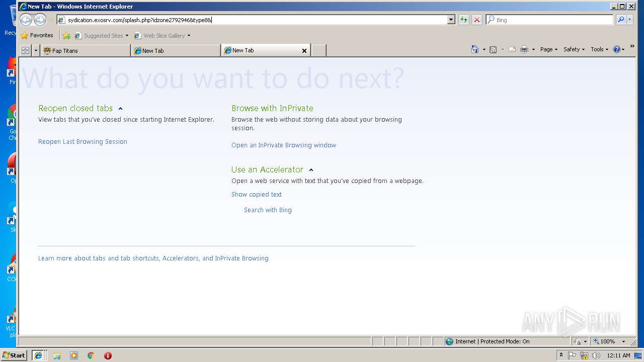This screenshot has height=362, width=644.
Task: Click the Home page icon
Action: tap(475, 49)
